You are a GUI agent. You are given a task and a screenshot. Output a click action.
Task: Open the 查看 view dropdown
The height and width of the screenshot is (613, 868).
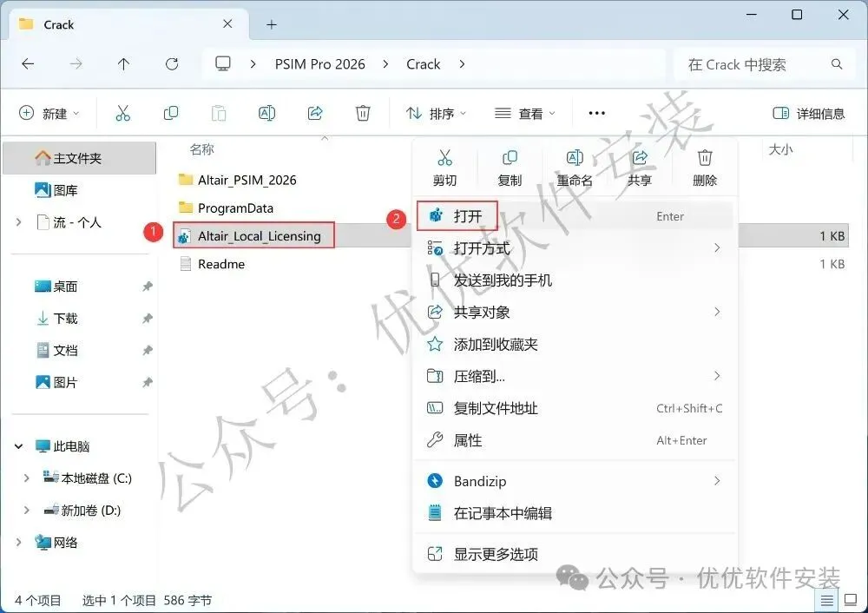click(525, 114)
